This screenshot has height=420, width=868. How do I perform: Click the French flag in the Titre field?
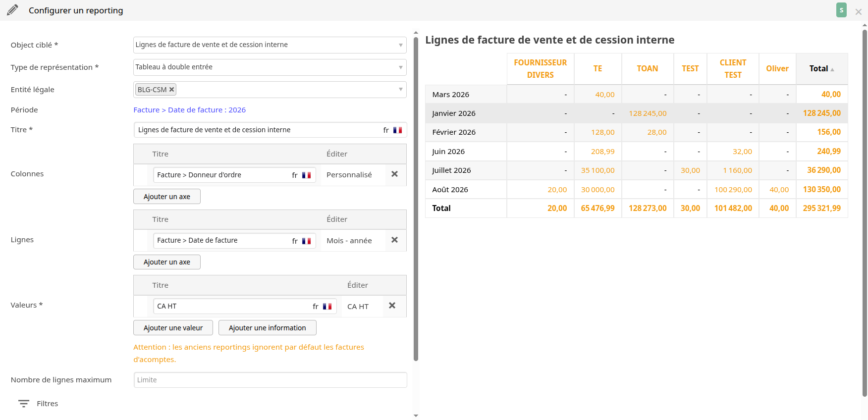coord(397,130)
